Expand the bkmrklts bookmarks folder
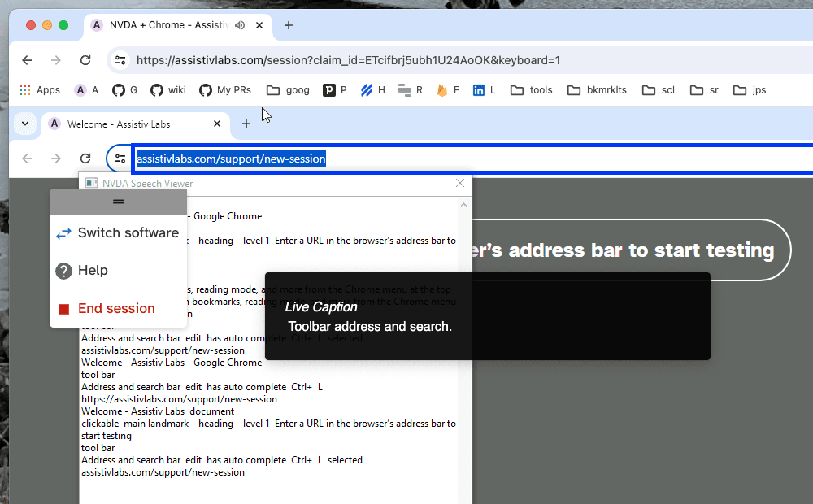Viewport: 813px width, 504px height. tap(597, 90)
